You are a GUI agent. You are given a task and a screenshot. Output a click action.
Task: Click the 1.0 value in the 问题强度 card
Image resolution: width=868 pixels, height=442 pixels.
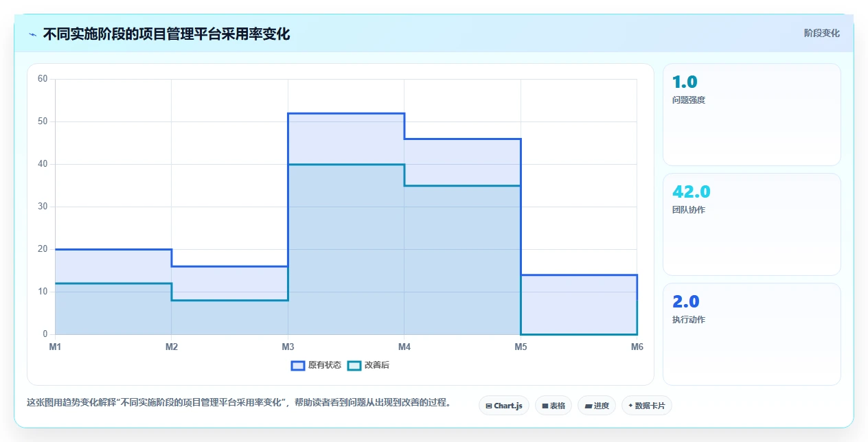click(x=685, y=82)
